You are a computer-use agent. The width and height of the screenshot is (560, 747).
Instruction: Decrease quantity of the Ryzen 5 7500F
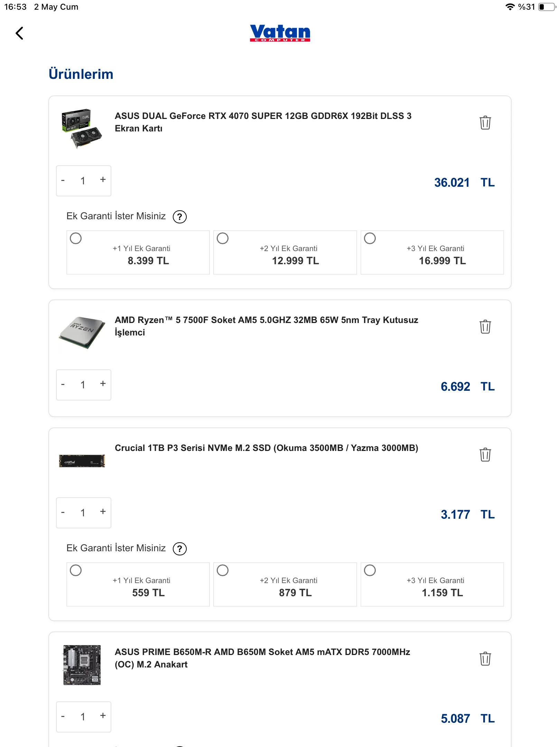tap(63, 384)
